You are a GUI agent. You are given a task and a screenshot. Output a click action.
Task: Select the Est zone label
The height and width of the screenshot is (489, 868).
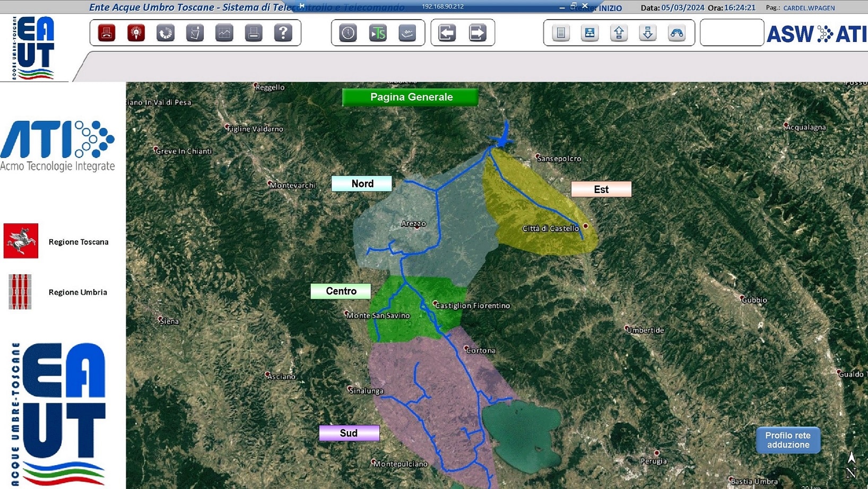[601, 189]
